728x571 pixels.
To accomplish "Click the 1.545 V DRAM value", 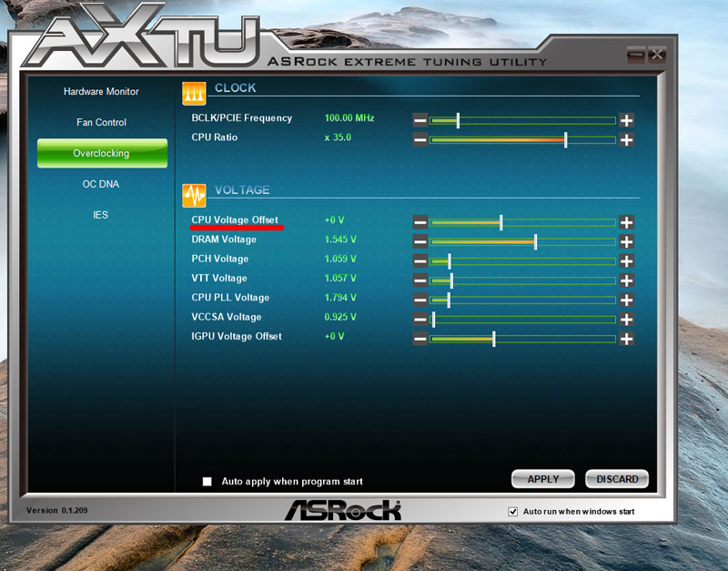I will (x=340, y=240).
